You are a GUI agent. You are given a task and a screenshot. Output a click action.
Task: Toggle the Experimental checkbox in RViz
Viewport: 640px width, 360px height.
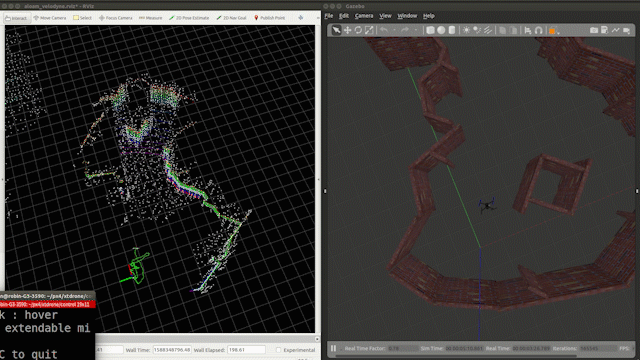coord(278,350)
